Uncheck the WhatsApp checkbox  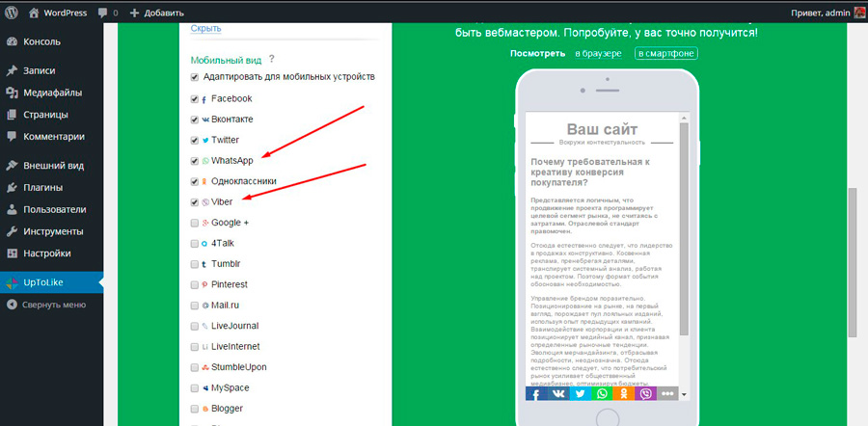tap(194, 161)
